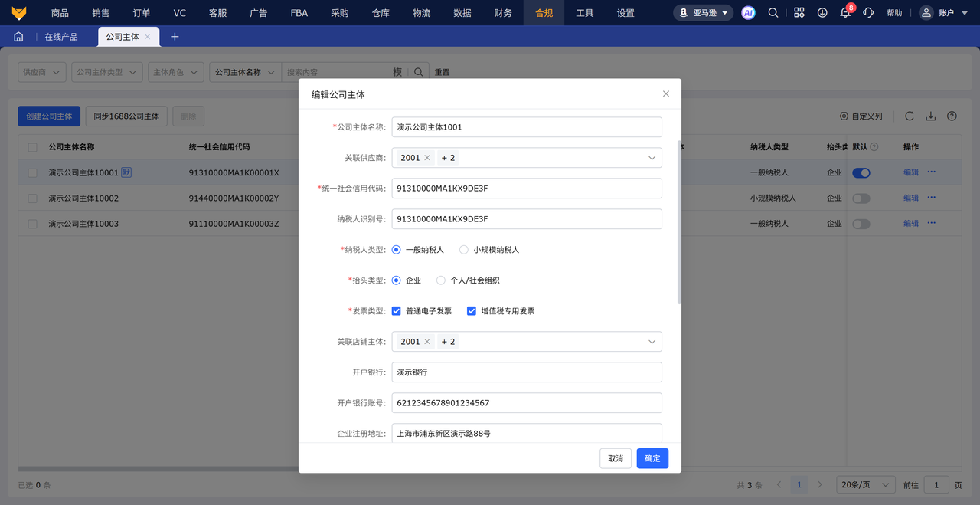Enable default toggle for 演示公司主体10003
The width and height of the screenshot is (980, 505).
[861, 224]
